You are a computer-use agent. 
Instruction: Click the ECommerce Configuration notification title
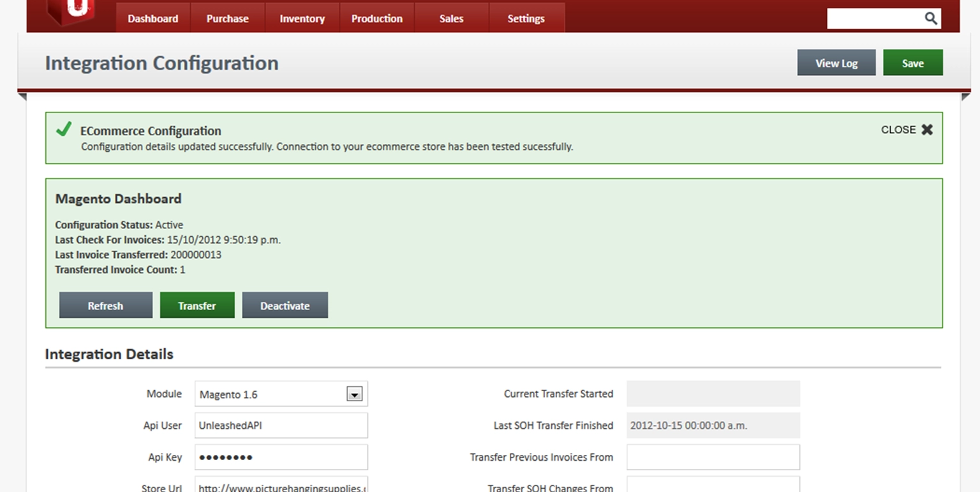coord(151,131)
